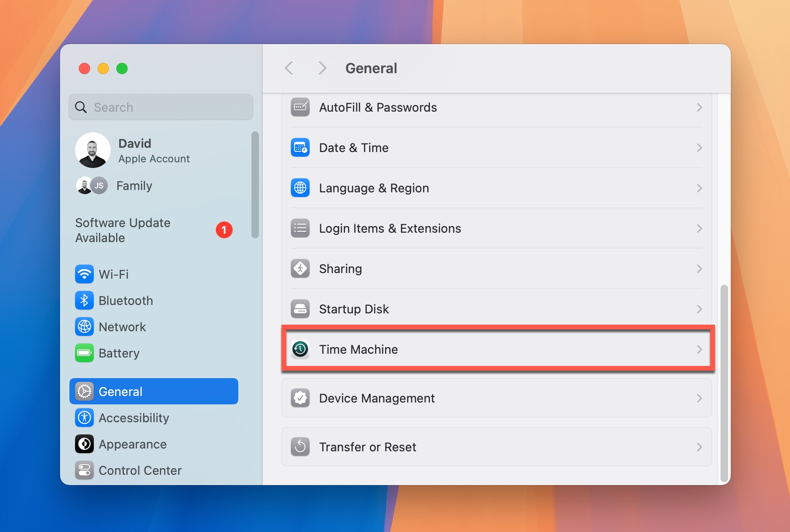Expand AutoFill & Passwords via its chevron
Viewport: 790px width, 532px height.
(x=699, y=107)
